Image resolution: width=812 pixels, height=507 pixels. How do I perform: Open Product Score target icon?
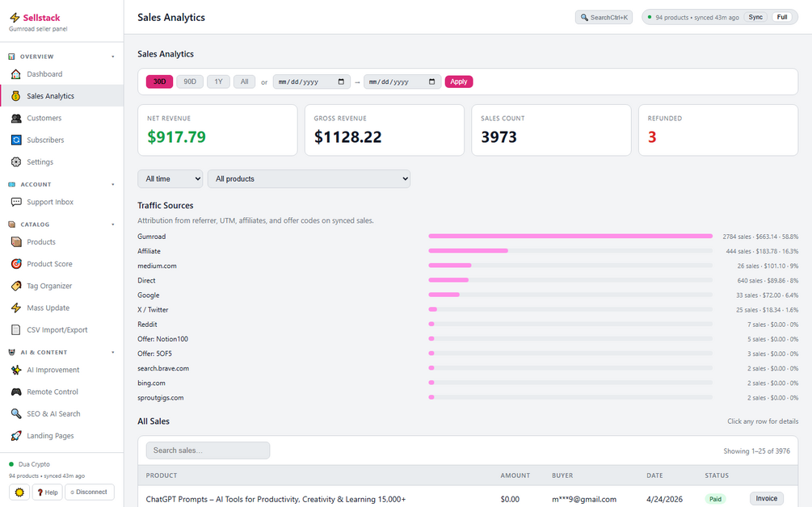[16, 264]
